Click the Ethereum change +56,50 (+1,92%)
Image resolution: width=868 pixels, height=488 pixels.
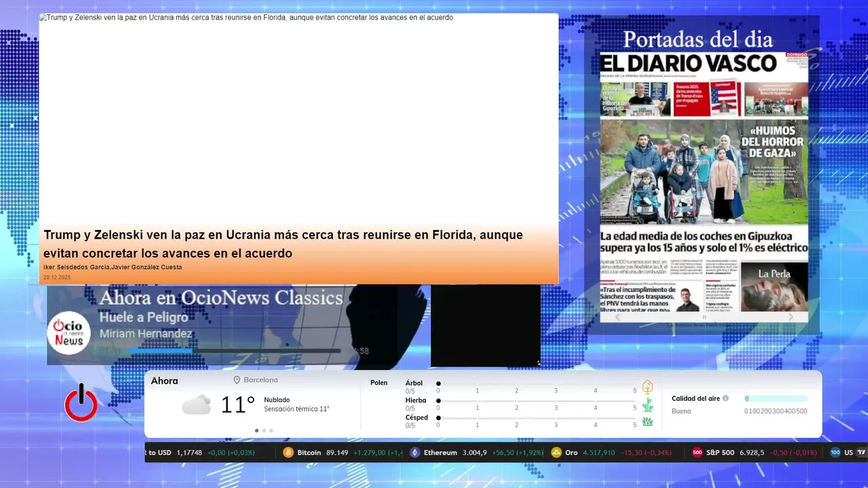pos(517,452)
